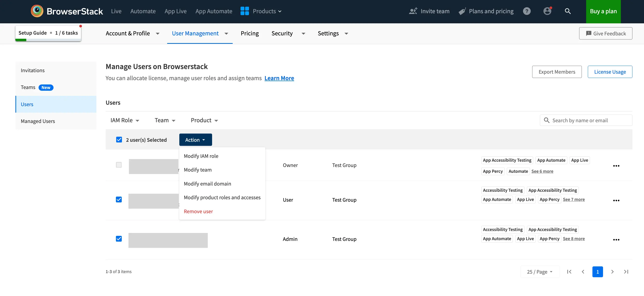Expand the IAM Role filter dropdown

click(125, 120)
